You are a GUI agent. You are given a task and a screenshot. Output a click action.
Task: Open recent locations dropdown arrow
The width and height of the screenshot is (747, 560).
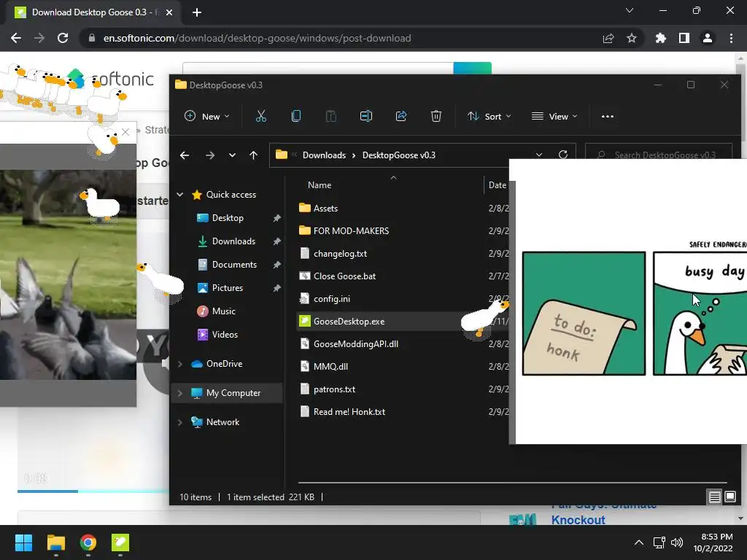pos(232,155)
